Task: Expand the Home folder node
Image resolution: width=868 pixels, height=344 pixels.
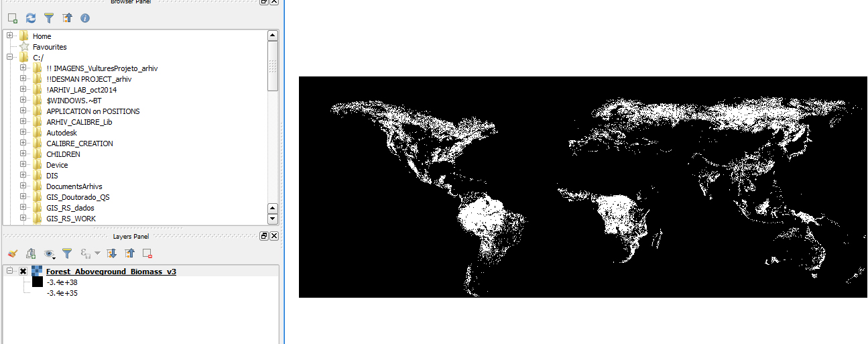Action: point(9,36)
